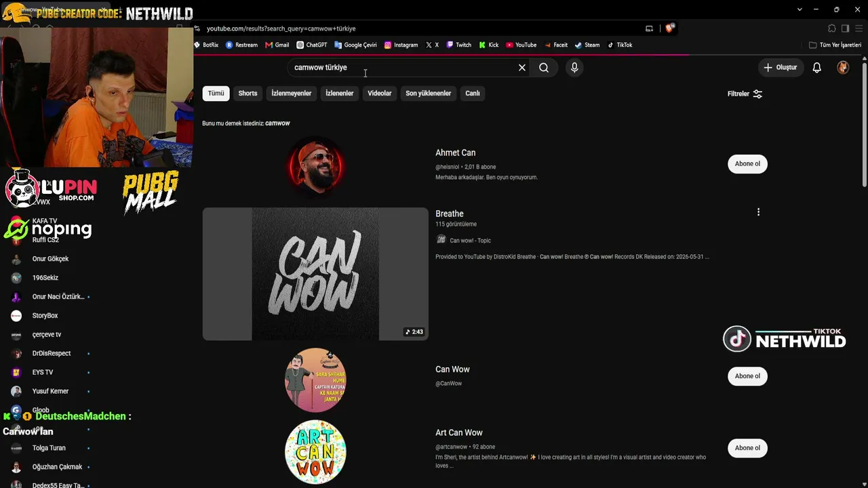The image size is (868, 488).
Task: Open the Google Çeviri bookmark
Action: tap(355, 45)
